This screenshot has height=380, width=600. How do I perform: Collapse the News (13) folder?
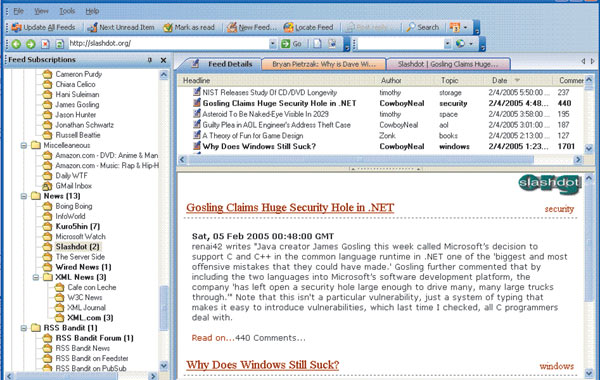[24, 196]
